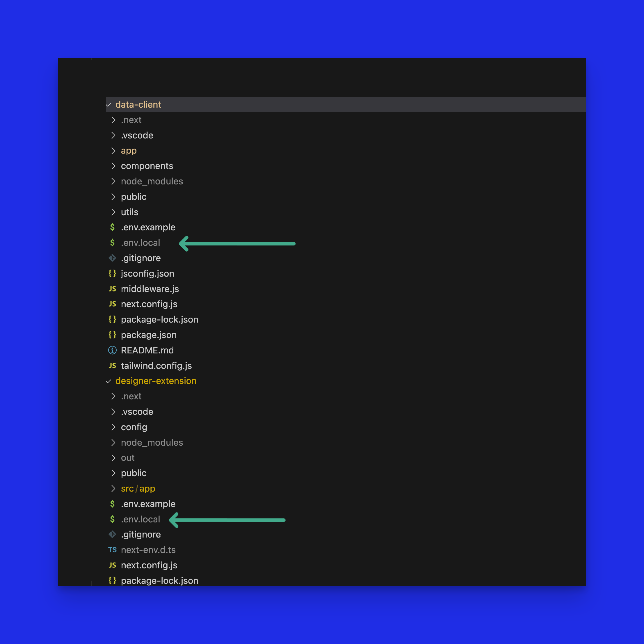The image size is (644, 644).
Task: Expand the src/app folder
Action: pyautogui.click(x=138, y=488)
